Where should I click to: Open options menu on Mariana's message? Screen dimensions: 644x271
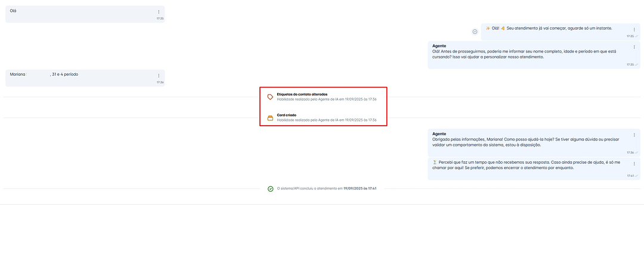pyautogui.click(x=159, y=76)
